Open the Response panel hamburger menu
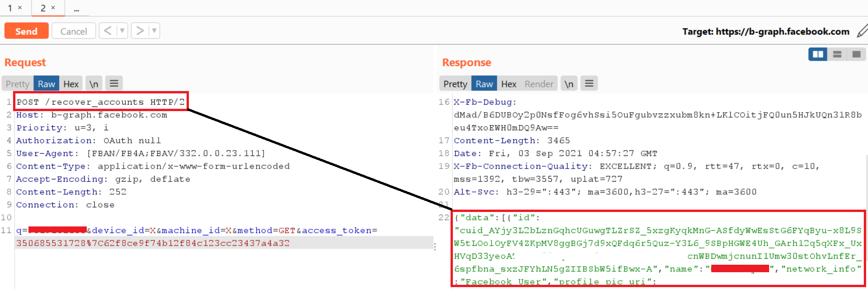 click(589, 84)
